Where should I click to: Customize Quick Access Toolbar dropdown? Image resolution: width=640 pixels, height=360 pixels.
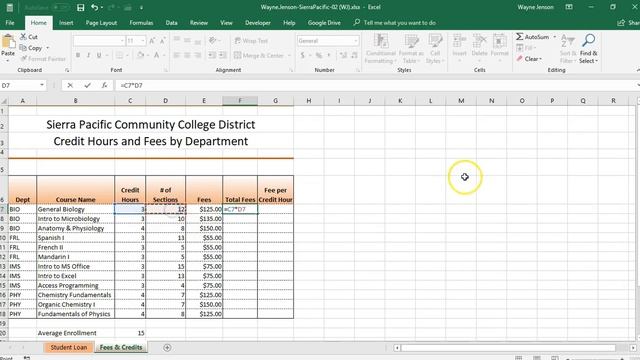click(x=141, y=7)
